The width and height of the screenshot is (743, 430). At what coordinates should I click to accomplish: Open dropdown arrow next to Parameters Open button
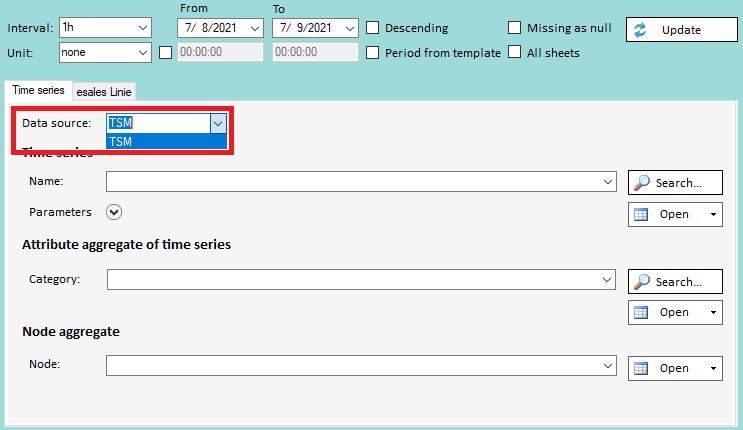(711, 214)
